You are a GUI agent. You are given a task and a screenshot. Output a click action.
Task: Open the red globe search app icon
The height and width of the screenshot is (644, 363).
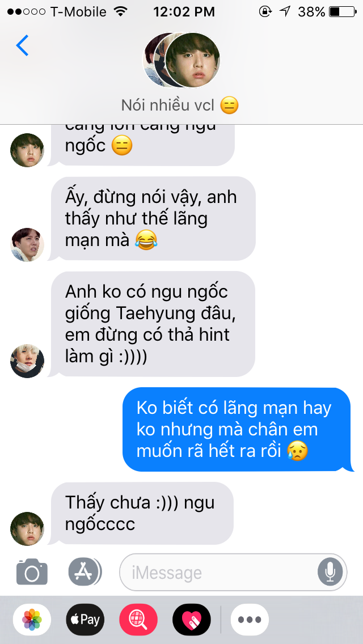pyautogui.click(x=138, y=620)
